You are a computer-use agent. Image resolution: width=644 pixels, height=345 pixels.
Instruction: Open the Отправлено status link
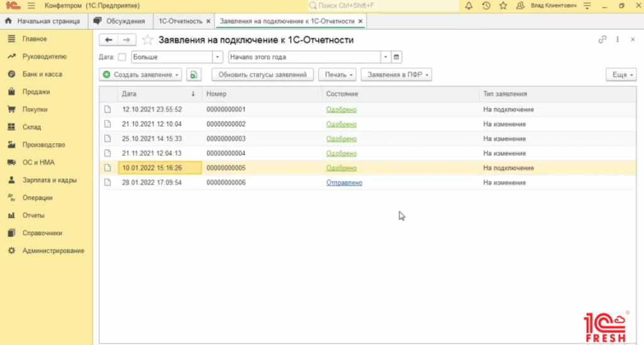click(344, 182)
